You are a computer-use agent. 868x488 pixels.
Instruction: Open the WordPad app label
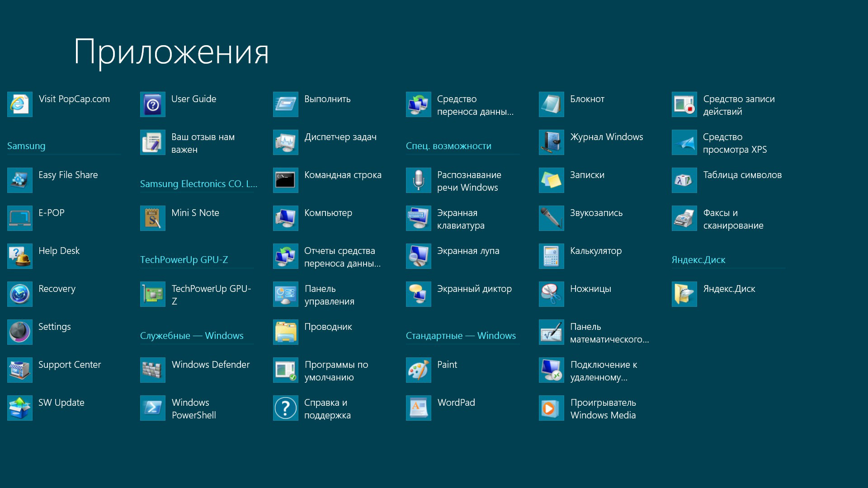click(456, 403)
